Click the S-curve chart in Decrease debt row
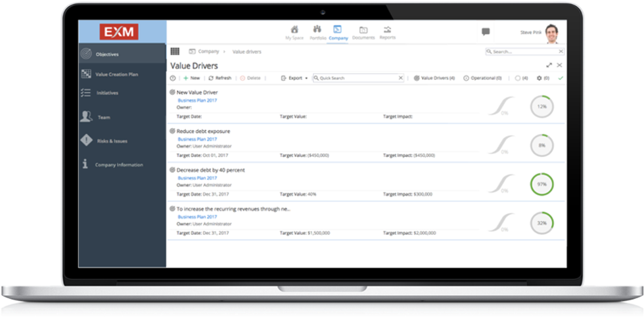This screenshot has width=644, height=317. pos(501,184)
